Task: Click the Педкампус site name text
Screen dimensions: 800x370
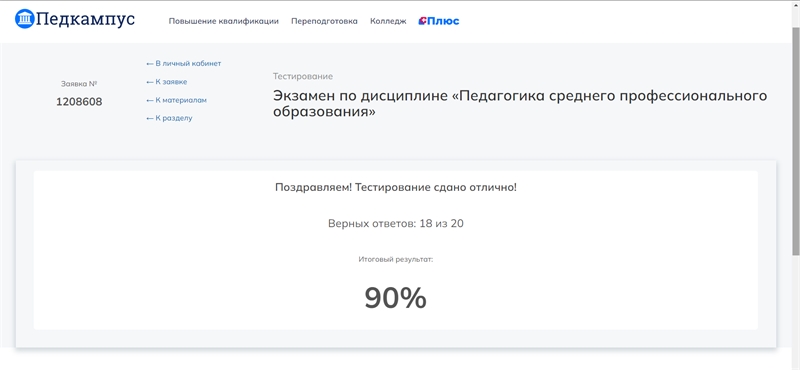Action: 86,19
